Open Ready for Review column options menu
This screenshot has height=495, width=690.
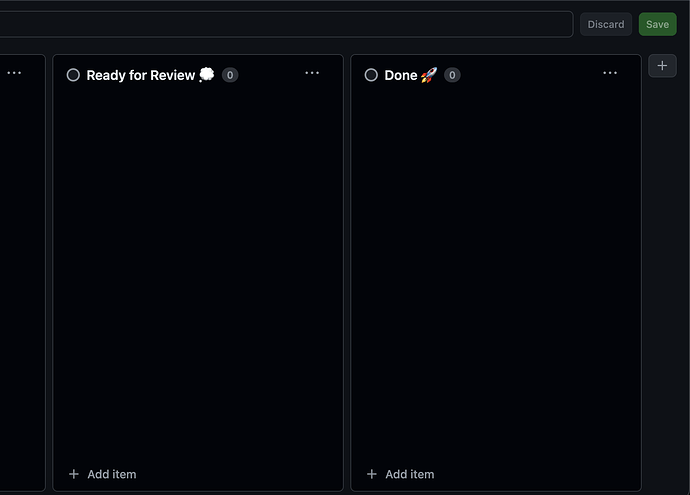[312, 74]
